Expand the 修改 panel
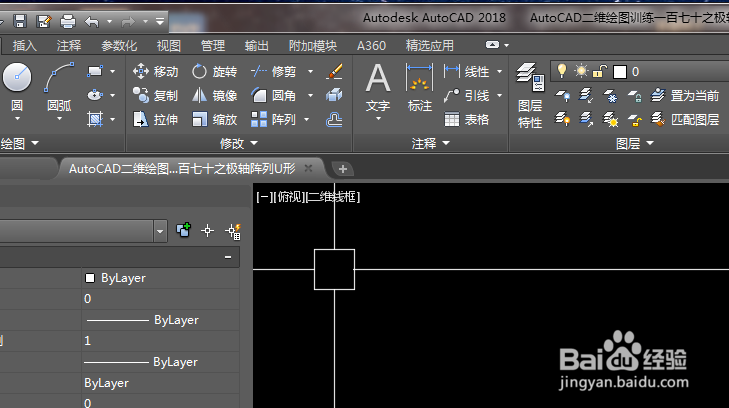729x408 pixels. pos(239,144)
